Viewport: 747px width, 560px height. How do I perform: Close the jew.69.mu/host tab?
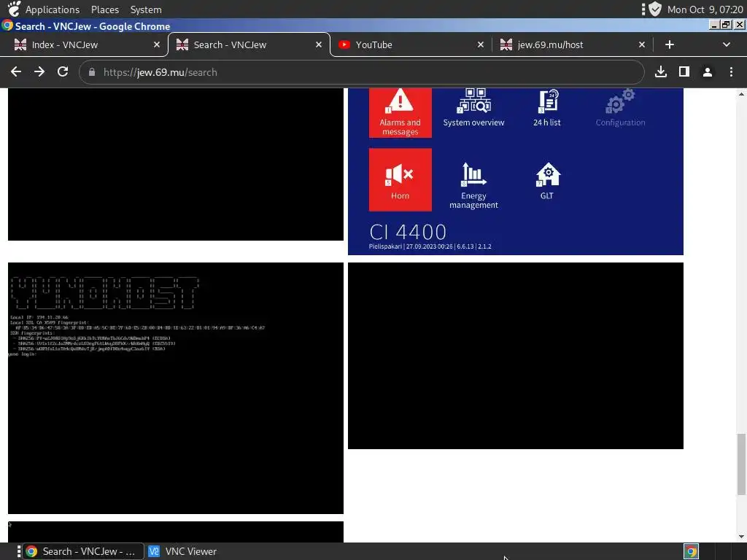pos(642,44)
